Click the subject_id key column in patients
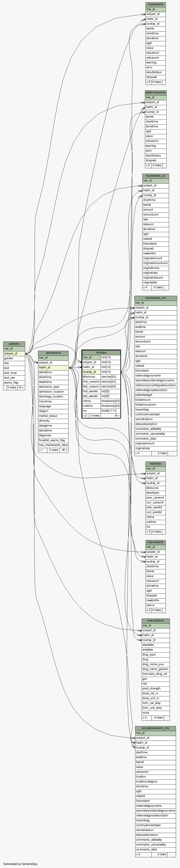Image resolution: width=180 pixels, height=868 pixels. (x=14, y=353)
